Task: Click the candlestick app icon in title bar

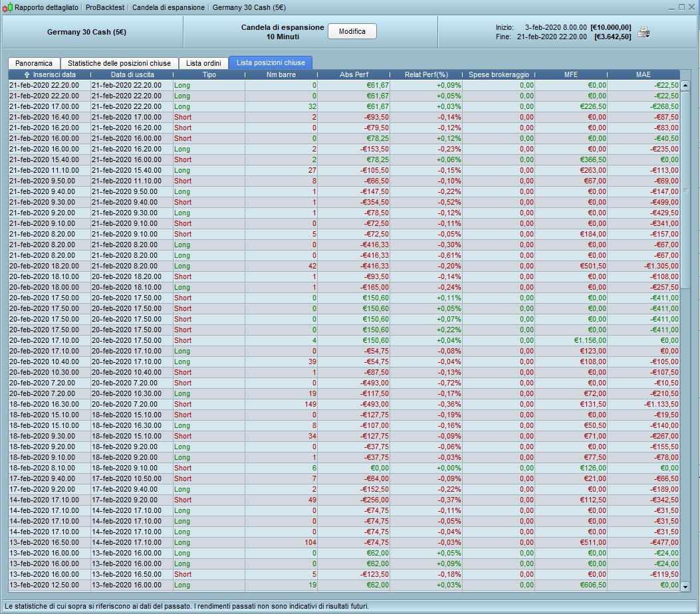Action: 7,7
